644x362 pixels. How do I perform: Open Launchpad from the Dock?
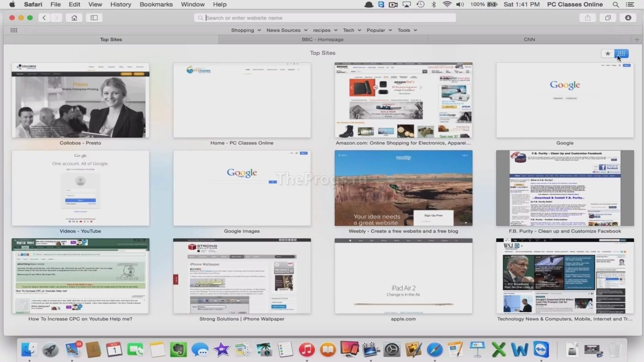click(x=50, y=350)
